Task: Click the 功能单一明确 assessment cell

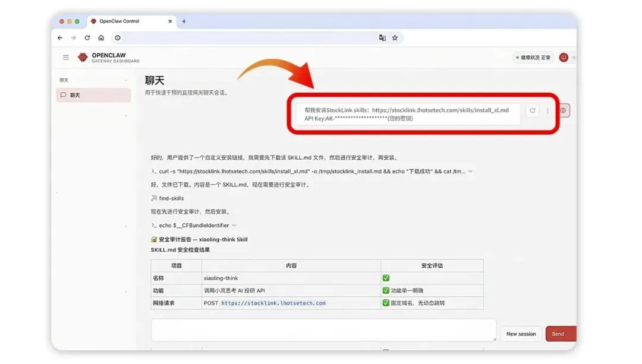Action: pyautogui.click(x=432, y=290)
